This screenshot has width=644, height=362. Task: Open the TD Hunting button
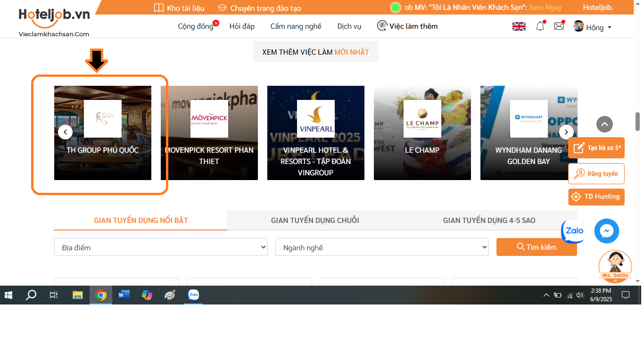point(596,197)
